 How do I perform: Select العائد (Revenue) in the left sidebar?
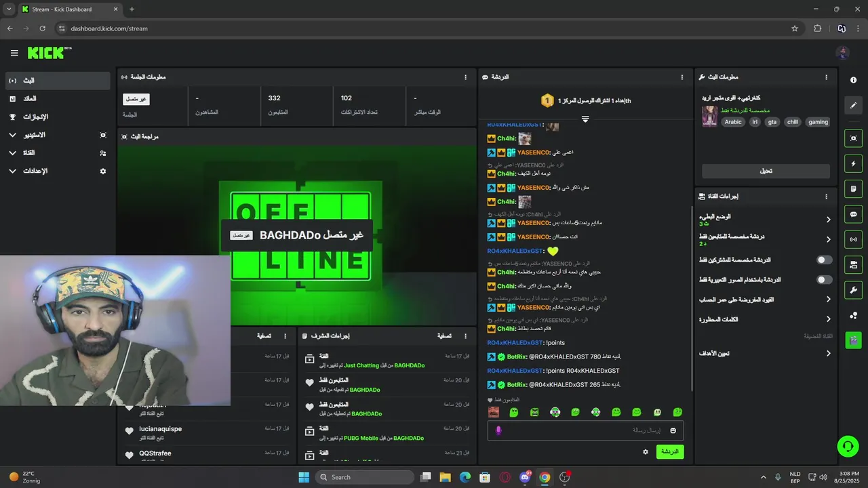pos(58,99)
